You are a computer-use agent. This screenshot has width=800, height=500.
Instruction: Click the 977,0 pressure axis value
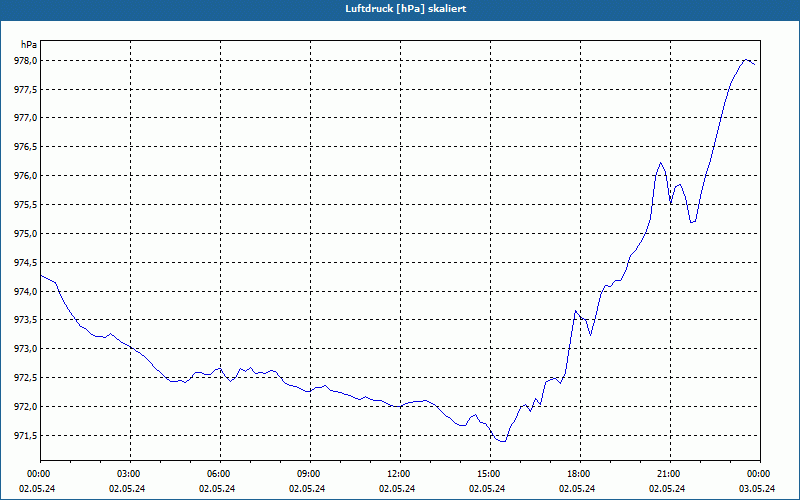coord(26,118)
